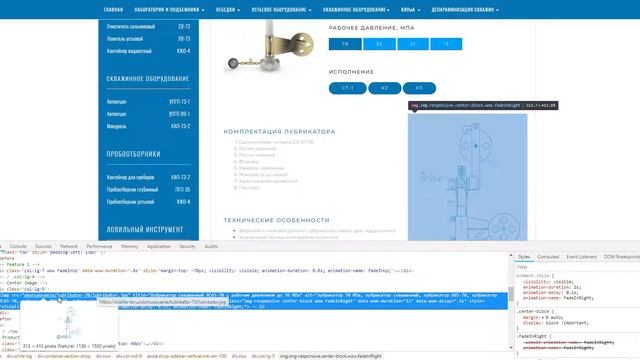Open the DOM Breakpoints pane tab

click(622, 257)
